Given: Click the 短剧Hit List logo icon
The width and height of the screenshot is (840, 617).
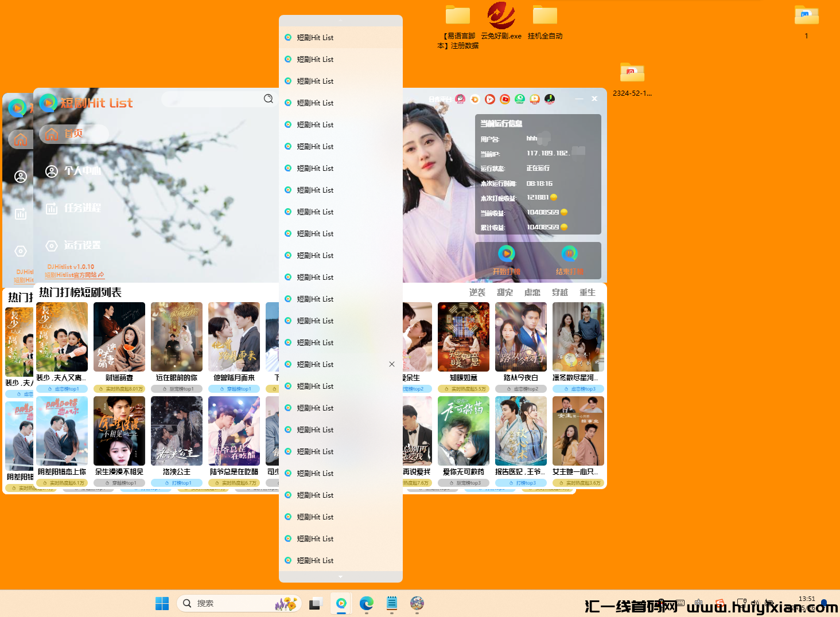Looking at the screenshot, I should coord(48,103).
